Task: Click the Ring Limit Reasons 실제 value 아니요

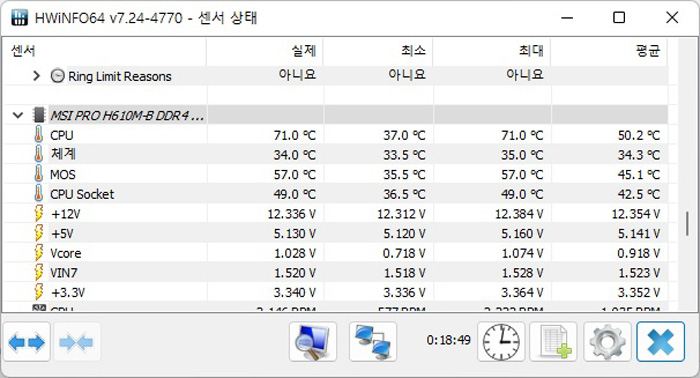Action: pyautogui.click(x=297, y=74)
